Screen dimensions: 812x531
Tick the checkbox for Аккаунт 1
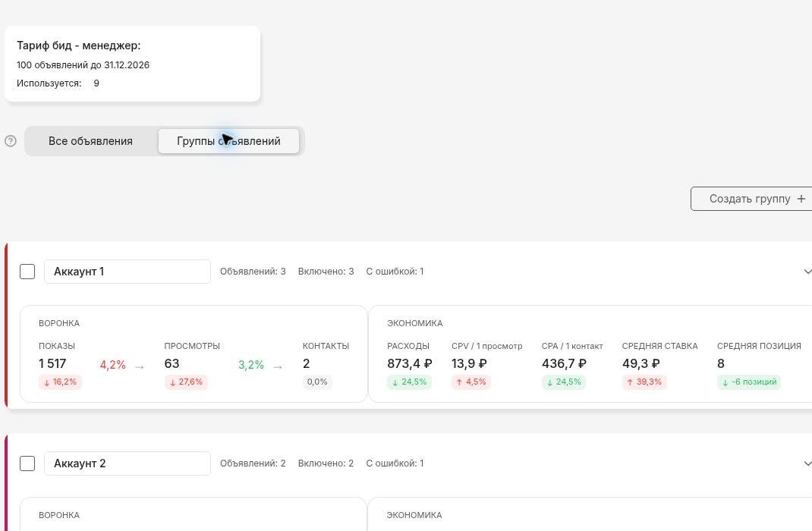pos(27,272)
